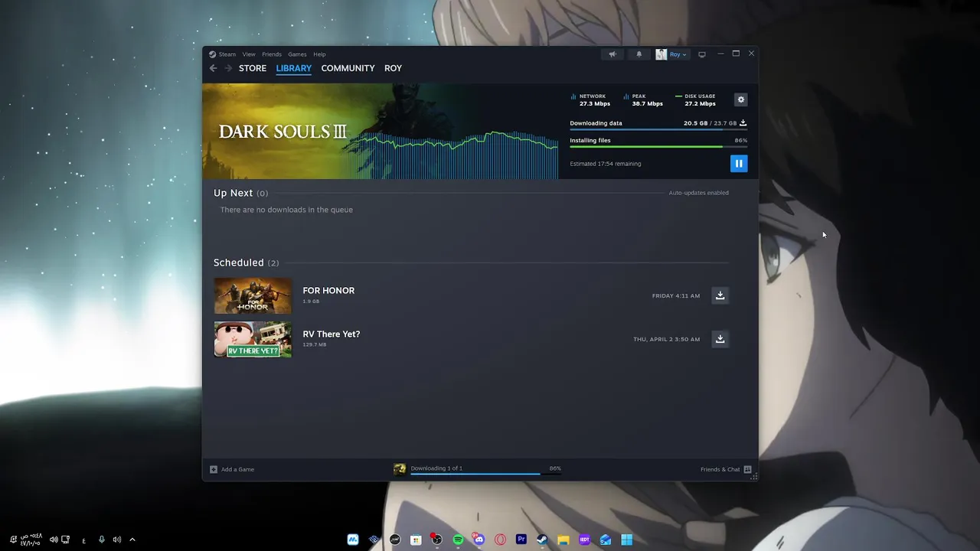This screenshot has width=980, height=551.
Task: Click the Auto-updates enabled label
Action: pos(699,193)
